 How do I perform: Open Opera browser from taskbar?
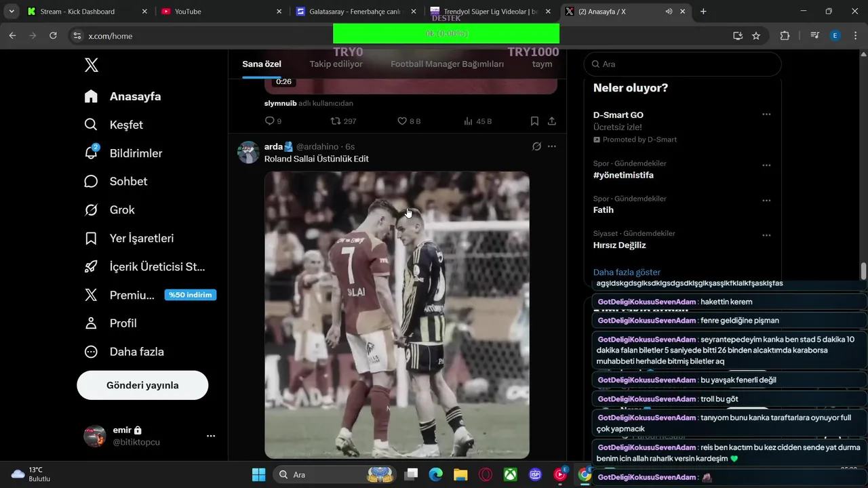(486, 474)
